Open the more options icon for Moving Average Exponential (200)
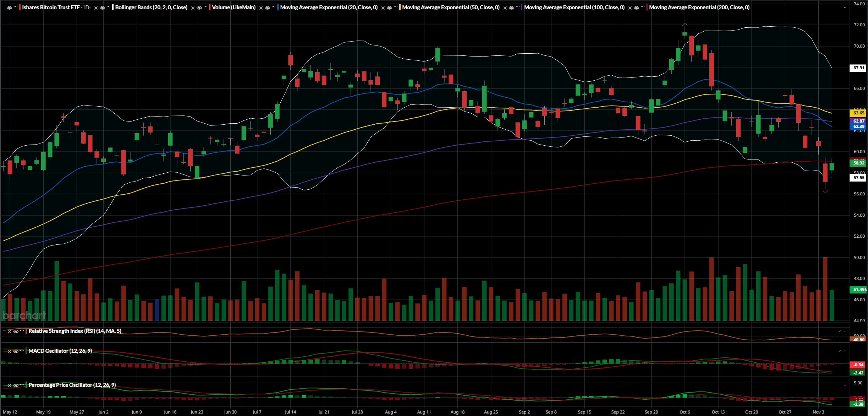This screenshot has height=416, width=868. tap(642, 7)
